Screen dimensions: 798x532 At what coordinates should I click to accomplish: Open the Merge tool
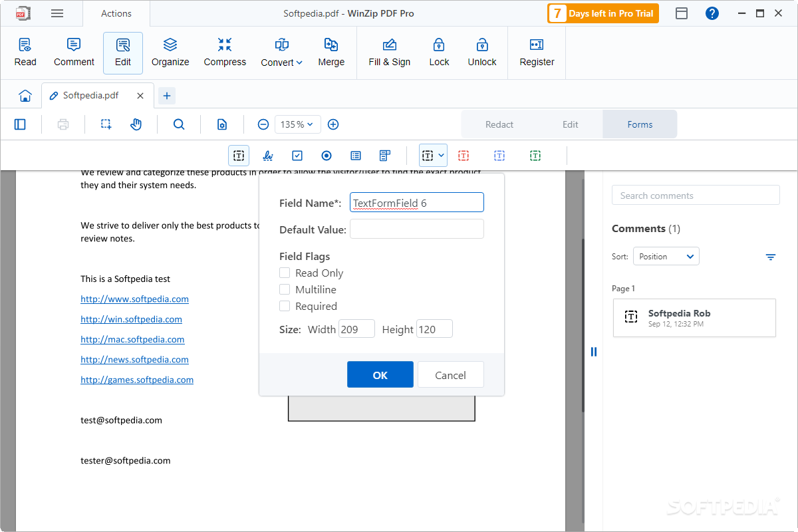[x=331, y=53]
